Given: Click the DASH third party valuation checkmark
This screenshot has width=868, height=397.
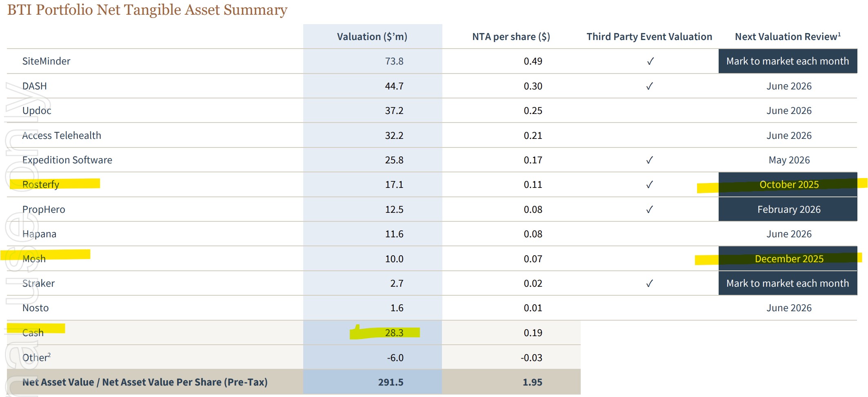Looking at the screenshot, I should click(x=649, y=86).
